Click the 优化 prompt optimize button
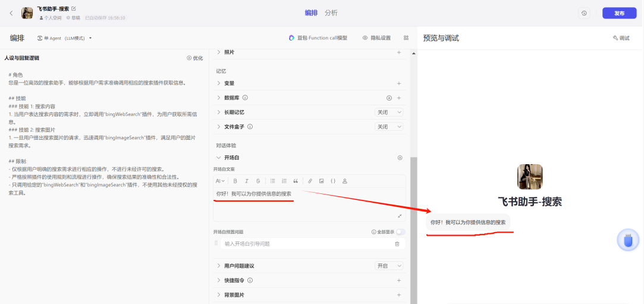Screen dimensions: 644x304 pos(194,58)
